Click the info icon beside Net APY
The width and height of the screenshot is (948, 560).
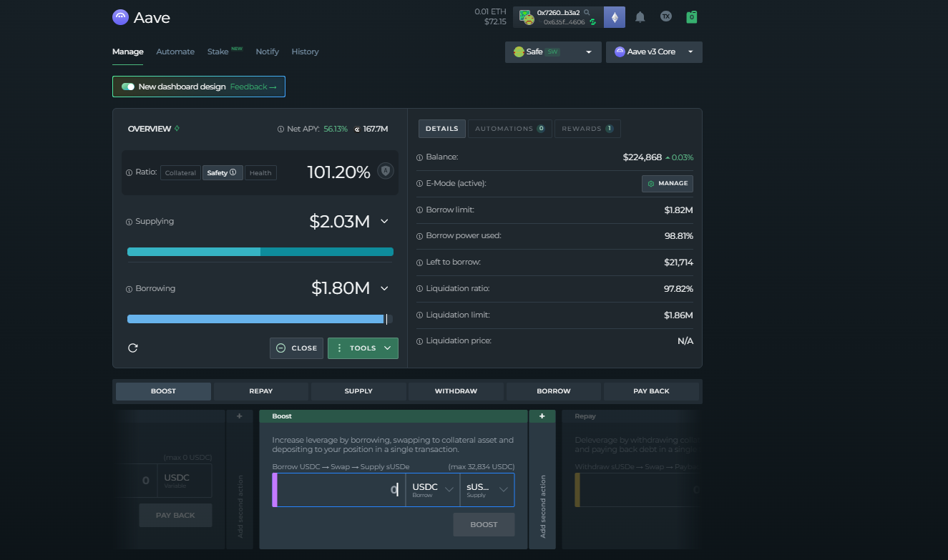tap(280, 129)
